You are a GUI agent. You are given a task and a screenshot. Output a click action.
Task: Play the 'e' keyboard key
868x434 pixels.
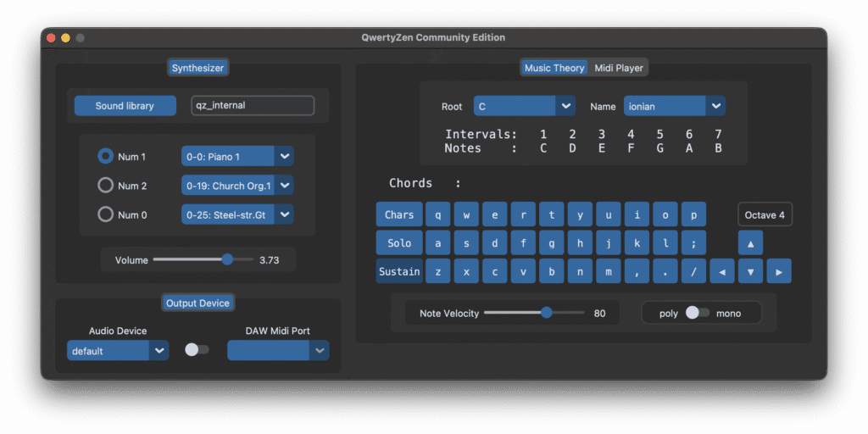point(495,214)
